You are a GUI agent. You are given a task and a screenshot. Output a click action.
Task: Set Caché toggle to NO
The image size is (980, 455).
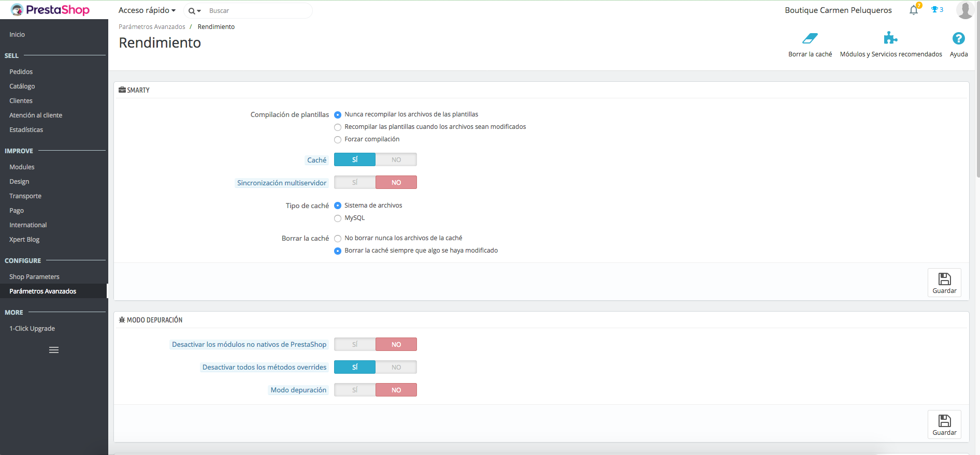pos(396,159)
